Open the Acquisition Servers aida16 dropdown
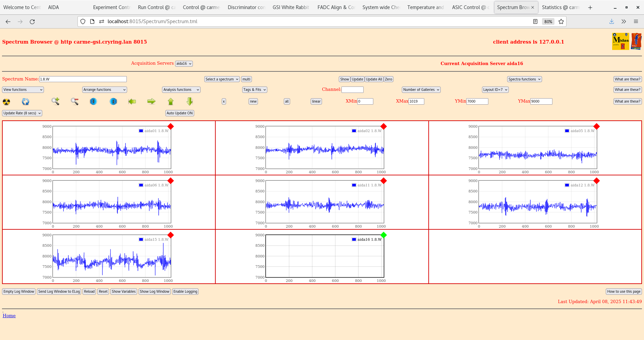 [184, 64]
